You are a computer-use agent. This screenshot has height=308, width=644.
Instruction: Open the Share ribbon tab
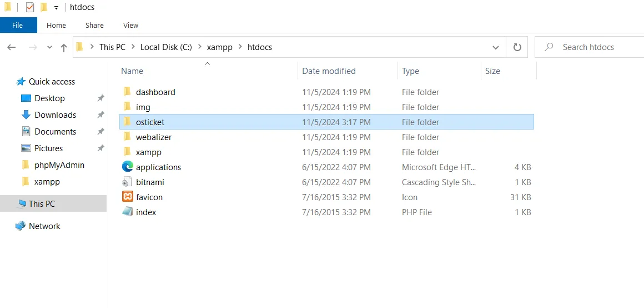click(94, 25)
